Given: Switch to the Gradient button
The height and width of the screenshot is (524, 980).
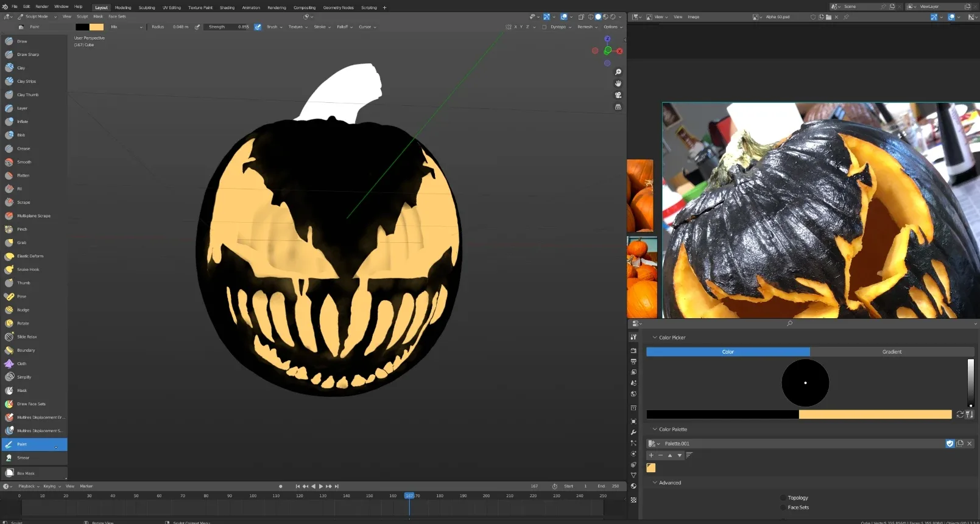Looking at the screenshot, I should (892, 352).
